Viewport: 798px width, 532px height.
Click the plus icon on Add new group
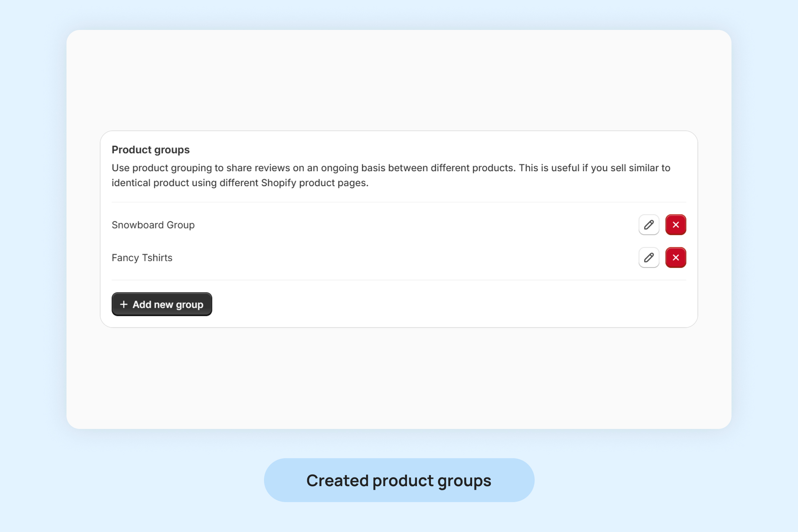(x=124, y=304)
